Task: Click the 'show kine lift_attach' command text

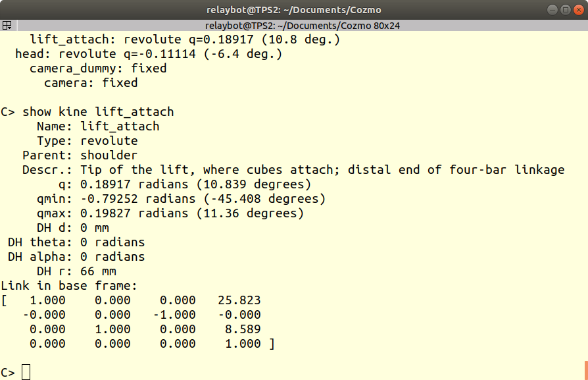Action: coord(98,112)
